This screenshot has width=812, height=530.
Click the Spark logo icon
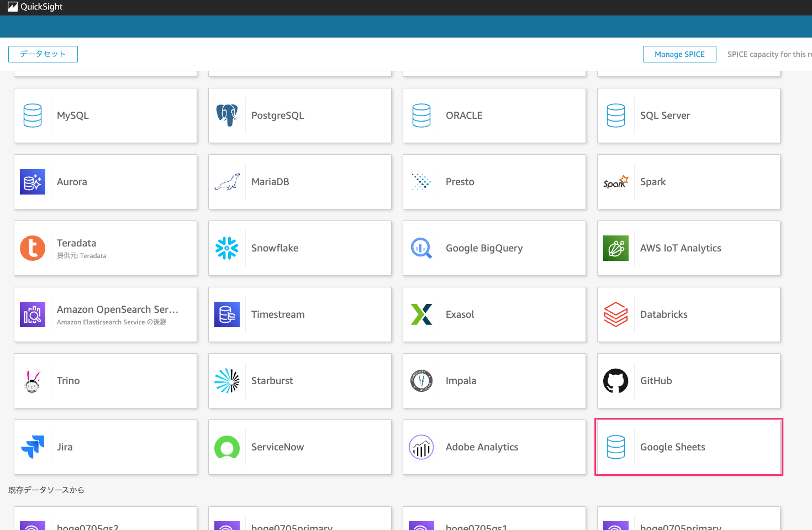(x=616, y=182)
